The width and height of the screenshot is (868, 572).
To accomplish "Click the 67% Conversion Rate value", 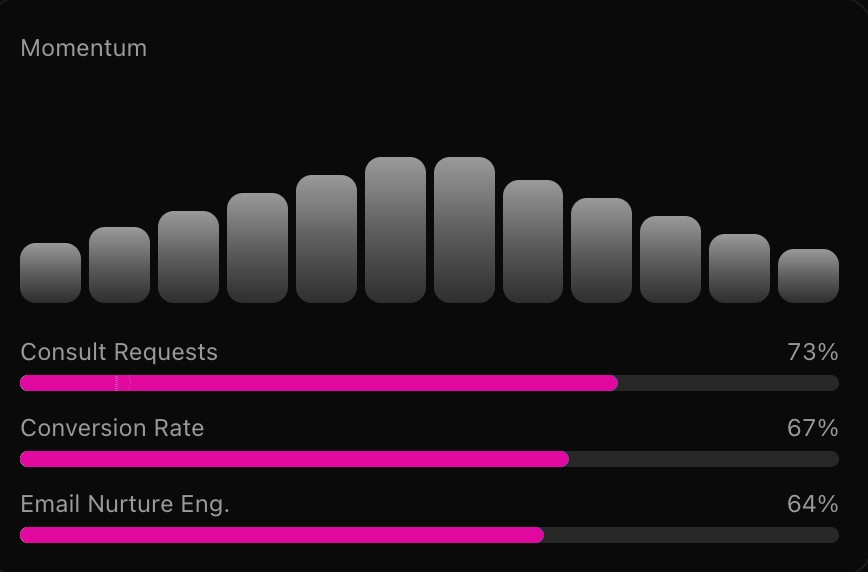I will pyautogui.click(x=812, y=428).
